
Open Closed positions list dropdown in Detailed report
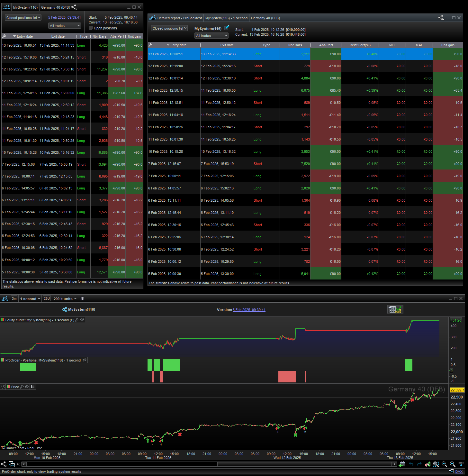tap(169, 28)
